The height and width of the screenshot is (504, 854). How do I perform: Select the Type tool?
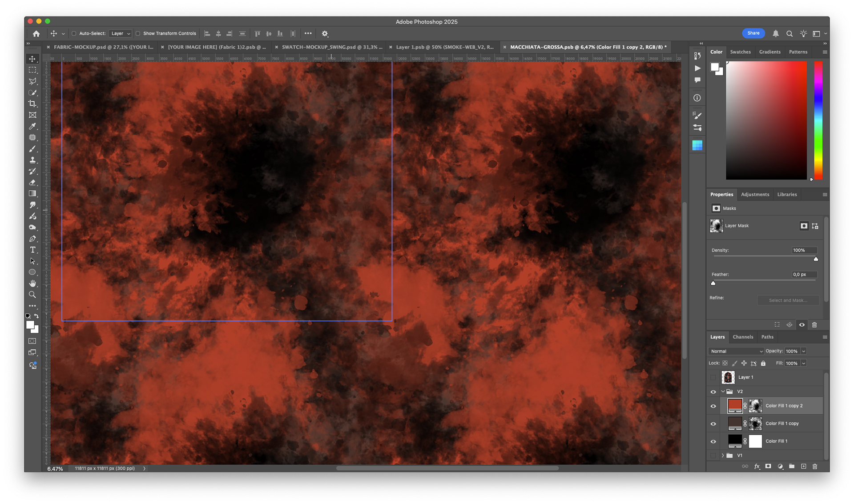click(x=32, y=250)
